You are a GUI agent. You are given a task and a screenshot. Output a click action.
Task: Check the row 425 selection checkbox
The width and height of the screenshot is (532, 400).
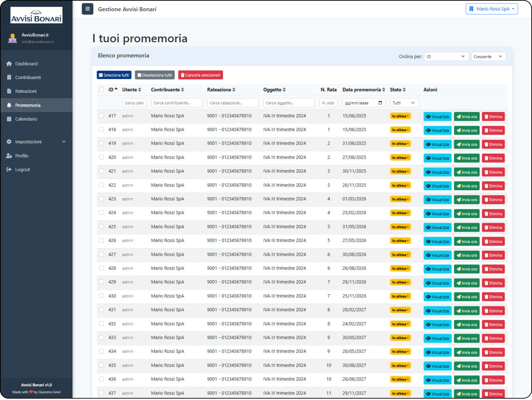click(101, 227)
